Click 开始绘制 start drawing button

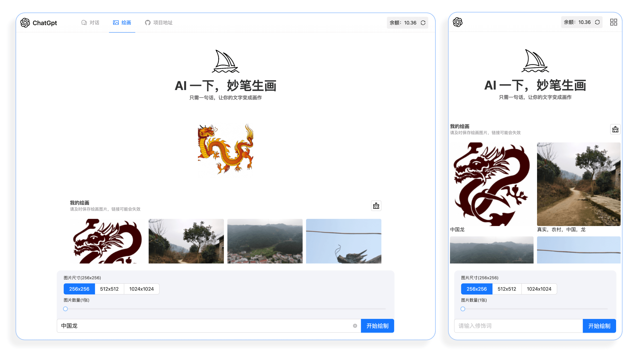click(x=378, y=326)
